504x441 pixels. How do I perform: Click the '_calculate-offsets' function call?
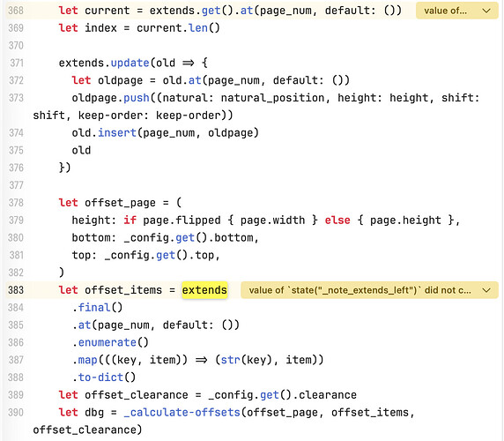pos(182,413)
